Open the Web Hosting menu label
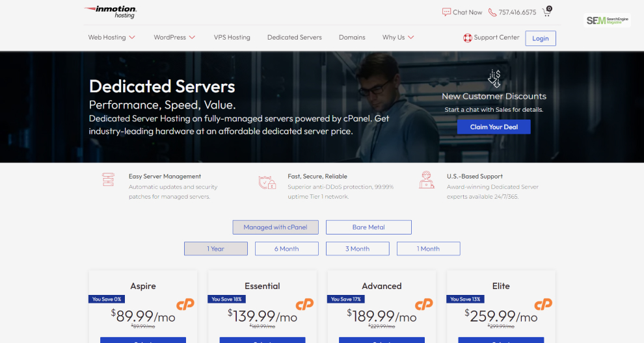The image size is (644, 343). point(107,37)
